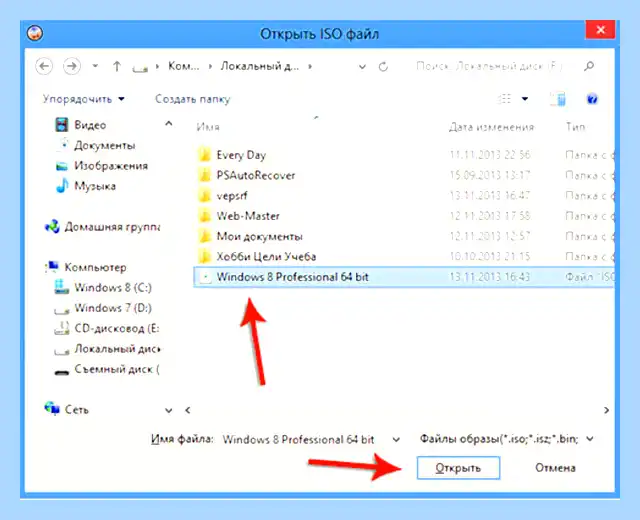640x520 pixels.
Task: Click the Видео library icon
Action: (62, 124)
